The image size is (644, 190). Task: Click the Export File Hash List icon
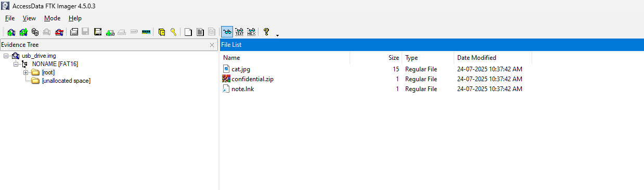coord(200,32)
